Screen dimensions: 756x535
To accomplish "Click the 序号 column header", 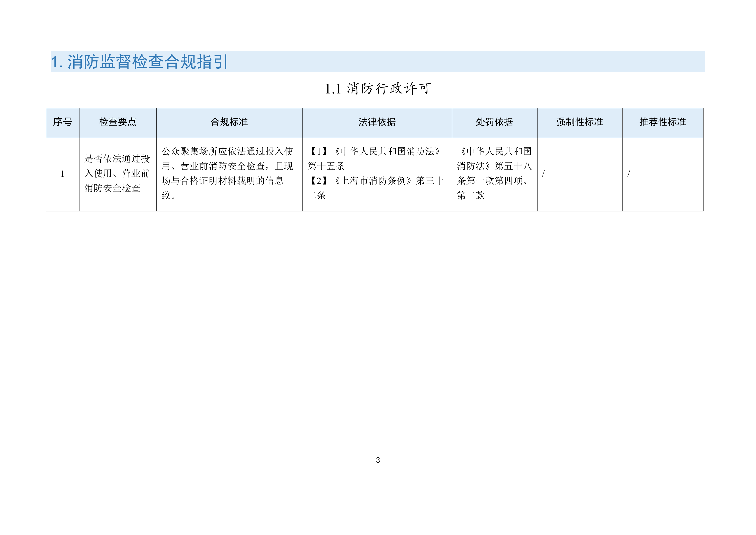I will [x=63, y=122].
